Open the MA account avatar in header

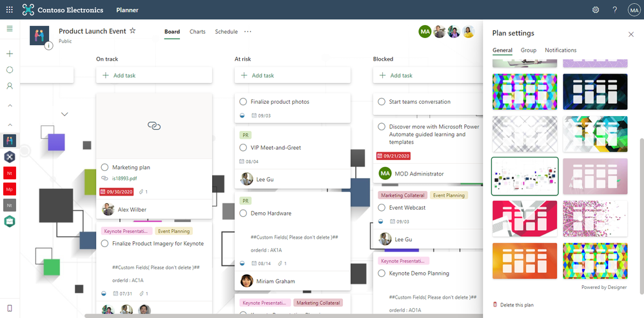coord(634,10)
